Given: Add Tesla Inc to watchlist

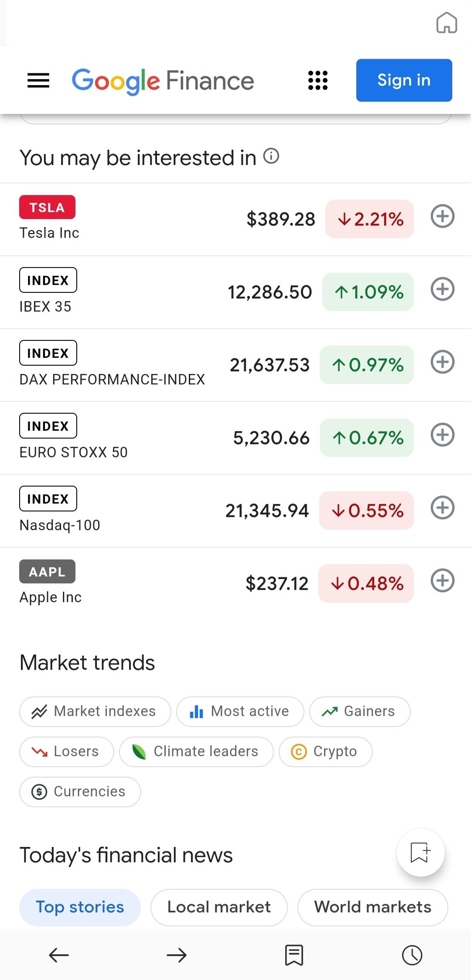Looking at the screenshot, I should [x=443, y=216].
